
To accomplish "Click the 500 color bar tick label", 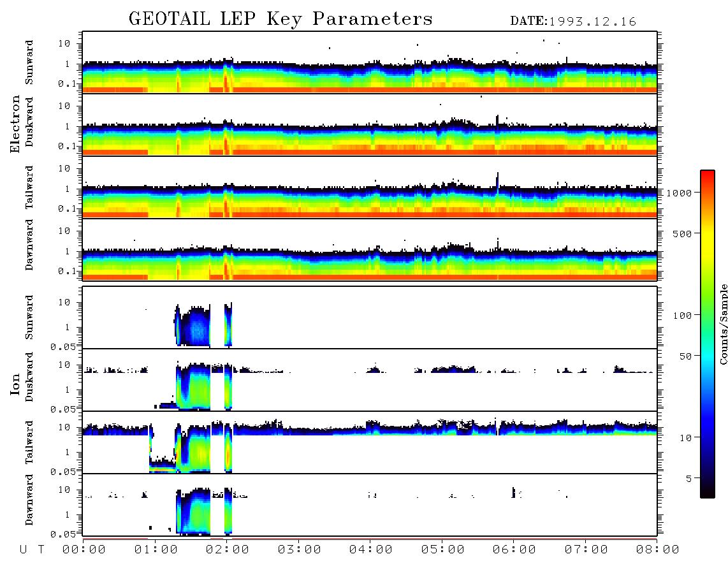I will tap(683, 234).
